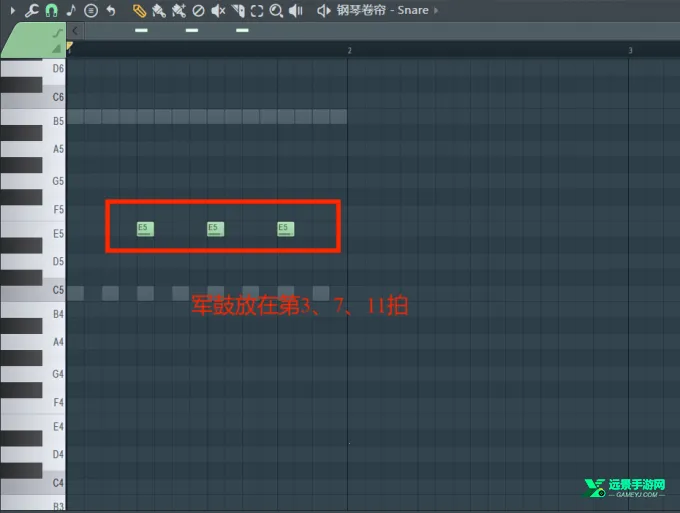Click the B5 piano key
Viewport: 680px width, 513px height.
point(33,121)
